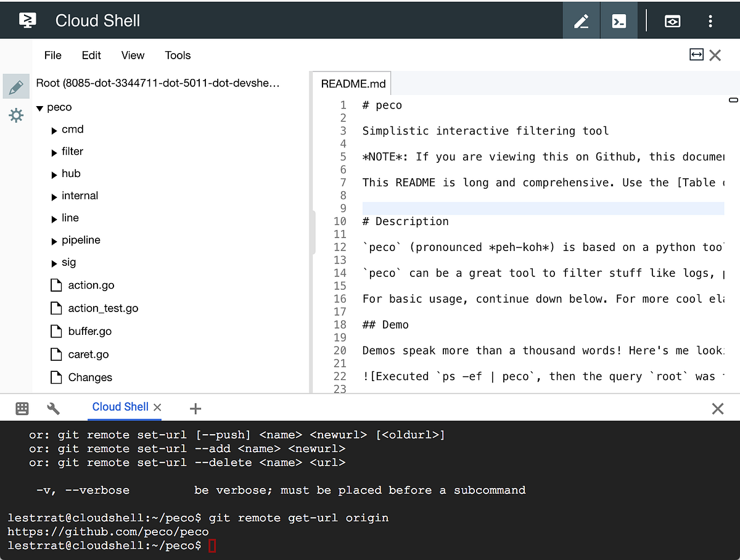This screenshot has height=560, width=740.
Task: Click the keyboard icon beside the terminal tabs
Action: pos(22,408)
